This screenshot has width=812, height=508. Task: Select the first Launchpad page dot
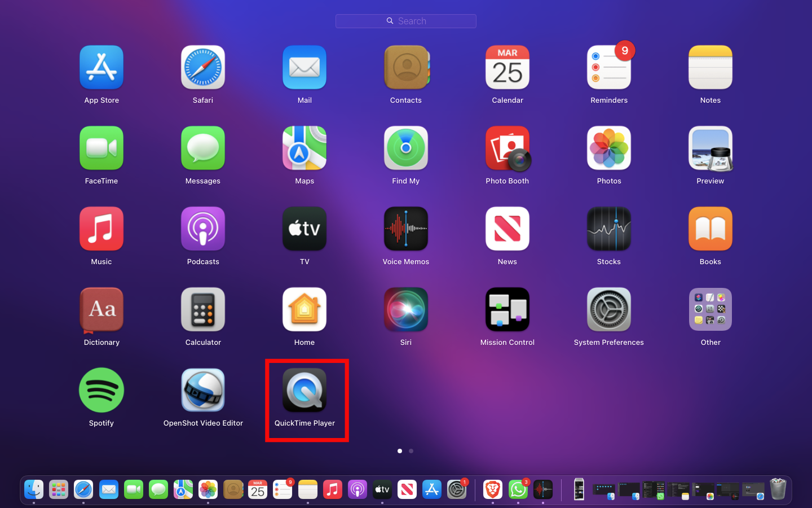(x=400, y=451)
